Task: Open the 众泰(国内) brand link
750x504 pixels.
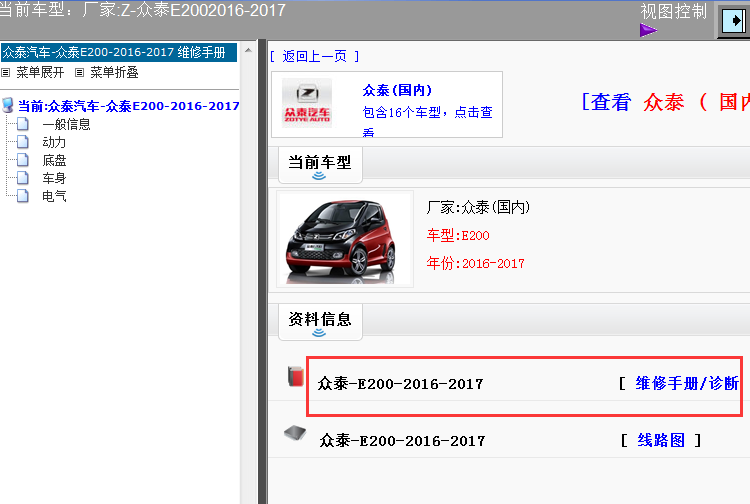Action: pos(397,90)
